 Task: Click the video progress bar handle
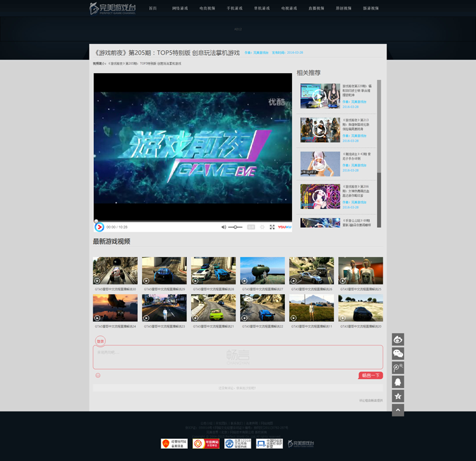(x=96, y=222)
